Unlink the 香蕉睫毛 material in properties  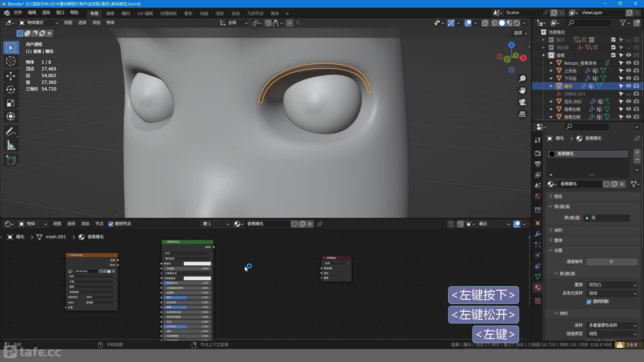coord(622,184)
